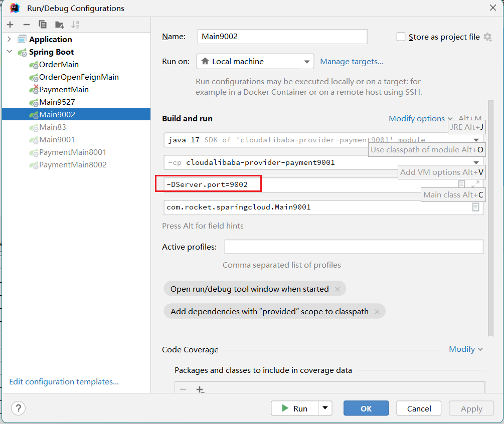Select the PaymentMain configuration in the tree
Screen dimensions: 504x424
point(64,89)
